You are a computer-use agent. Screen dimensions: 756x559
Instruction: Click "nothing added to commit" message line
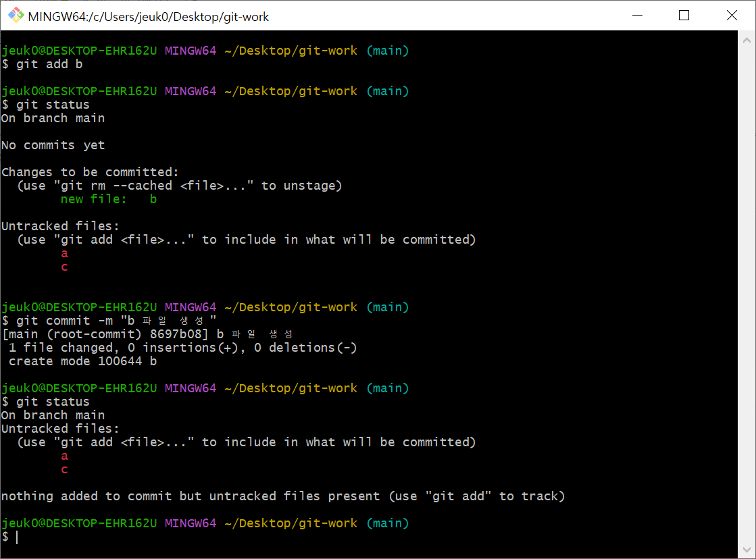[283, 496]
